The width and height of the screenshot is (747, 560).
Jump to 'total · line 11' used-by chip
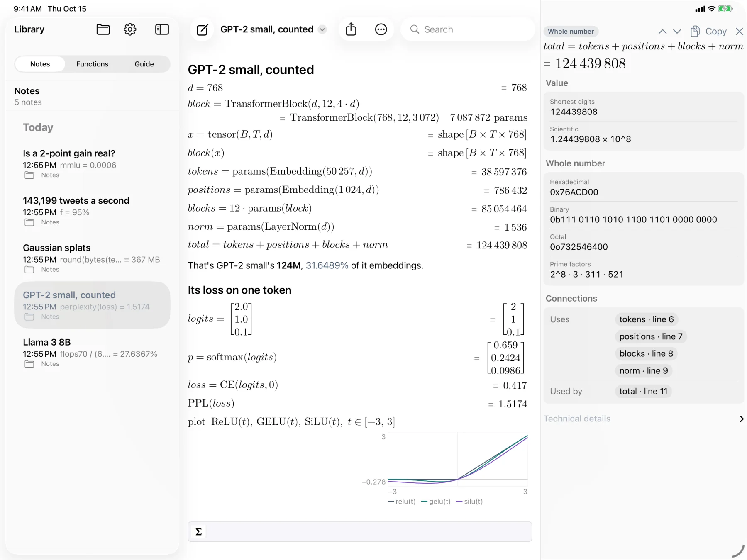tap(643, 391)
